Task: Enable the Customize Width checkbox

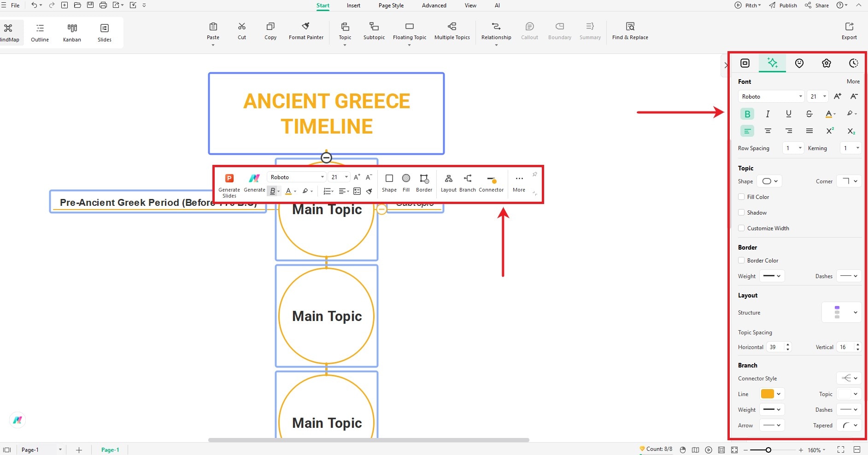Action: (x=741, y=228)
